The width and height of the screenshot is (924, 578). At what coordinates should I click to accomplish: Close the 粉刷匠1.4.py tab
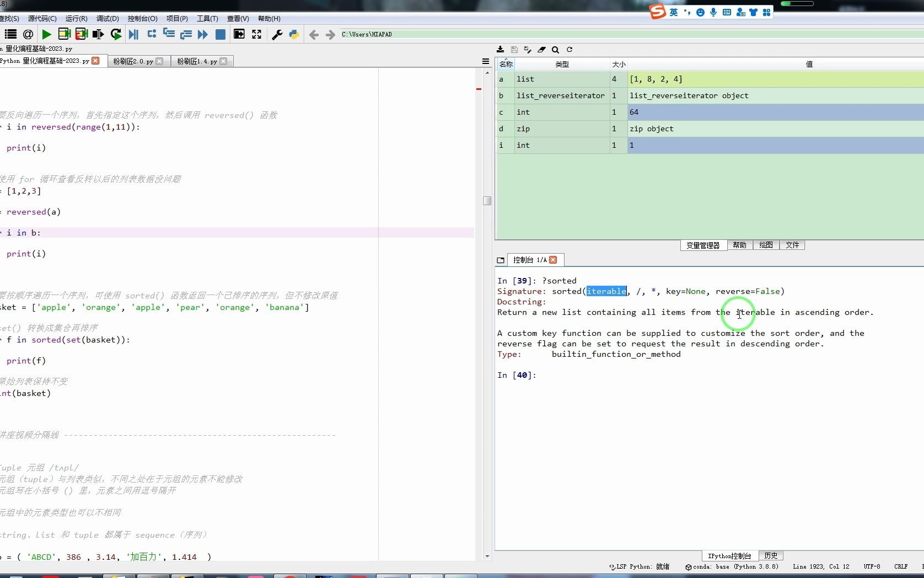[223, 61]
